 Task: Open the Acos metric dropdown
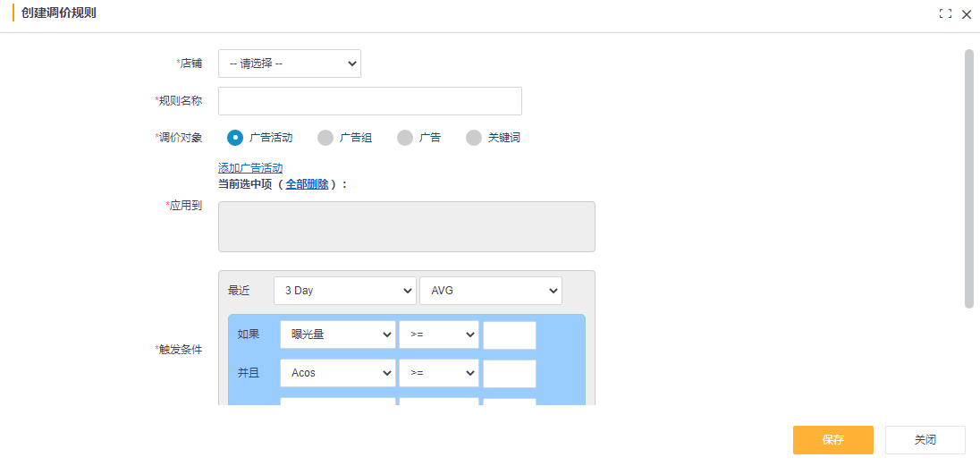[337, 373]
